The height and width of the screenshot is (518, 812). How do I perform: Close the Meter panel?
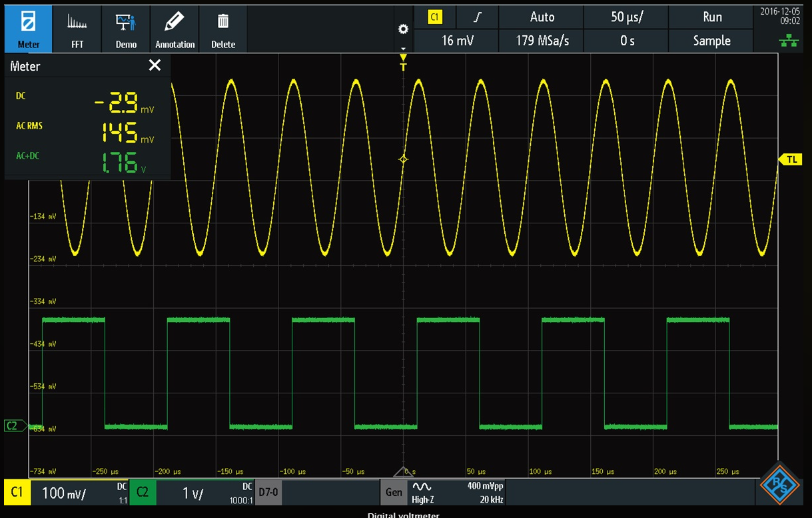tap(155, 65)
